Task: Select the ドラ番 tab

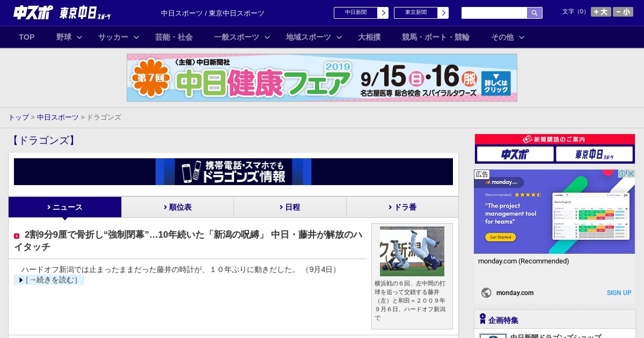Action: point(402,207)
